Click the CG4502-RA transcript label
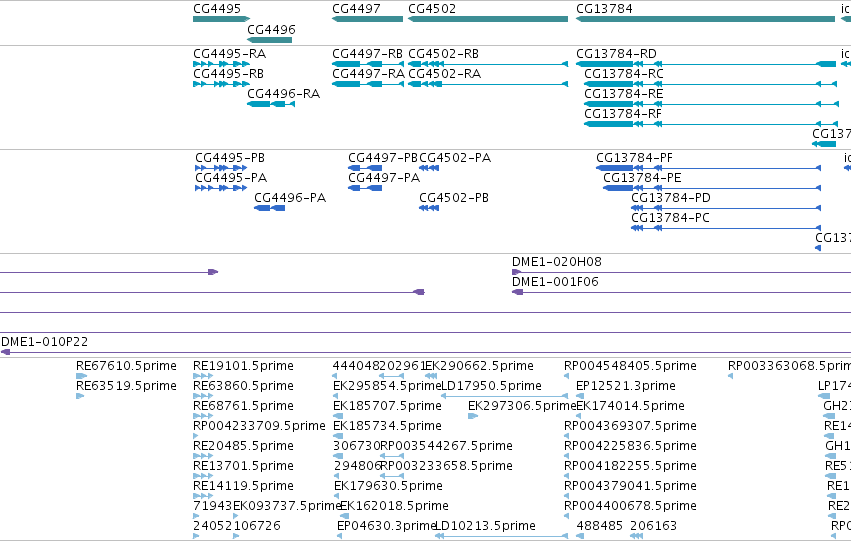 click(x=444, y=74)
